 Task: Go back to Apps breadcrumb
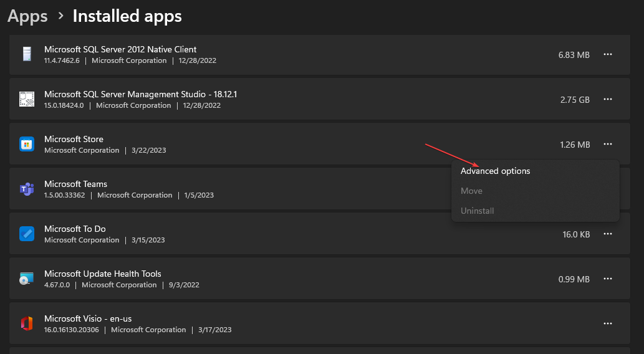click(x=27, y=16)
